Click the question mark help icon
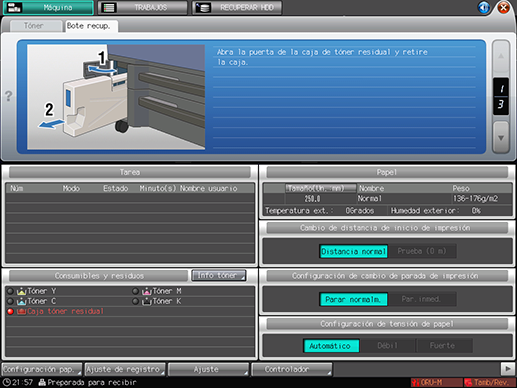This screenshot has height=388, width=517. pos(9,96)
